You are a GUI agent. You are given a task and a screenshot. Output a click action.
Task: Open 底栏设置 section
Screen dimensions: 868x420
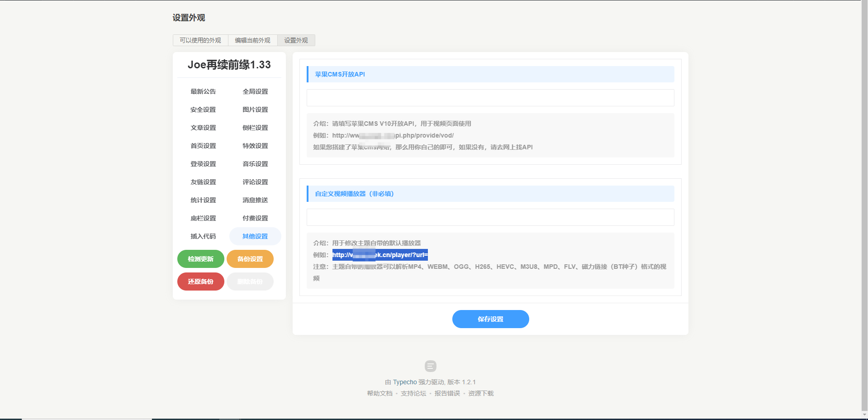click(203, 218)
